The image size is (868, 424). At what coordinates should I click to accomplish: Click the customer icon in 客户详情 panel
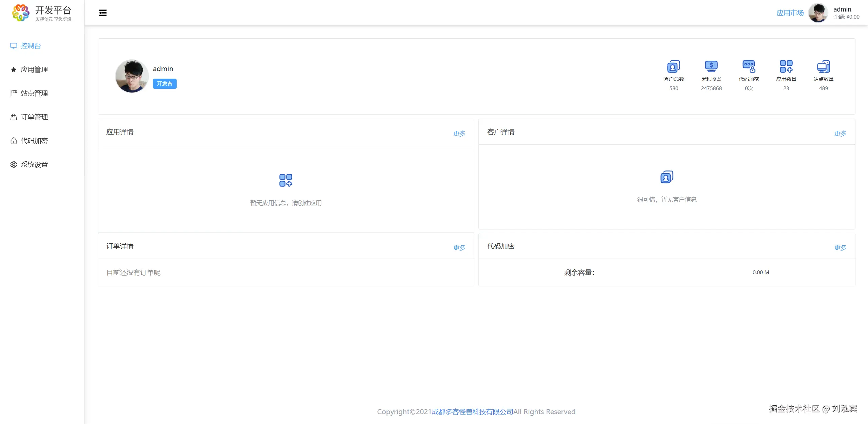pos(667,177)
